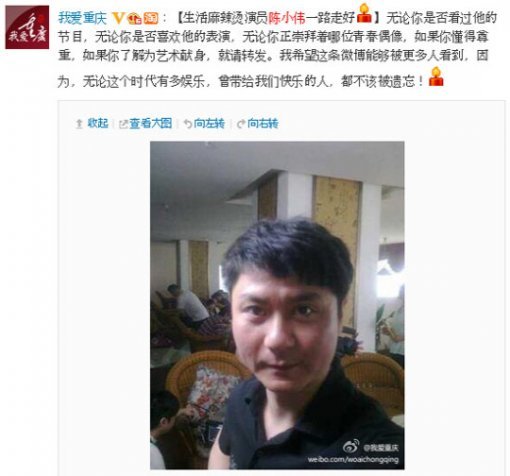Open full-size image via 查看大图

tap(151, 124)
